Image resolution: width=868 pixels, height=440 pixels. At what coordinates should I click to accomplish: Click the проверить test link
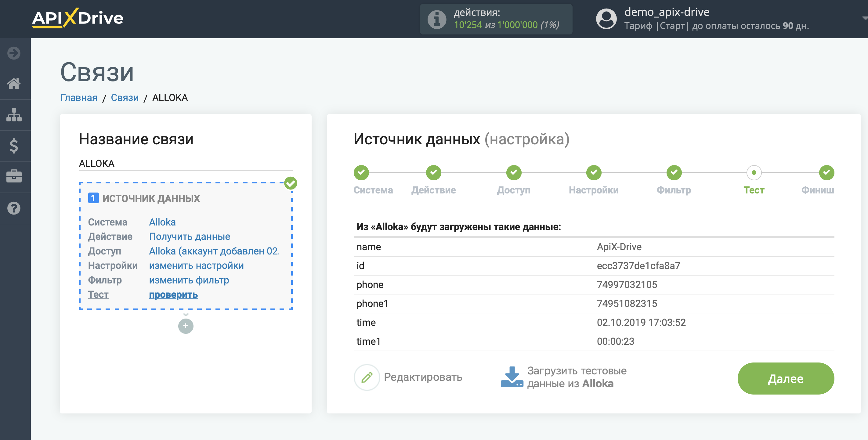point(173,294)
